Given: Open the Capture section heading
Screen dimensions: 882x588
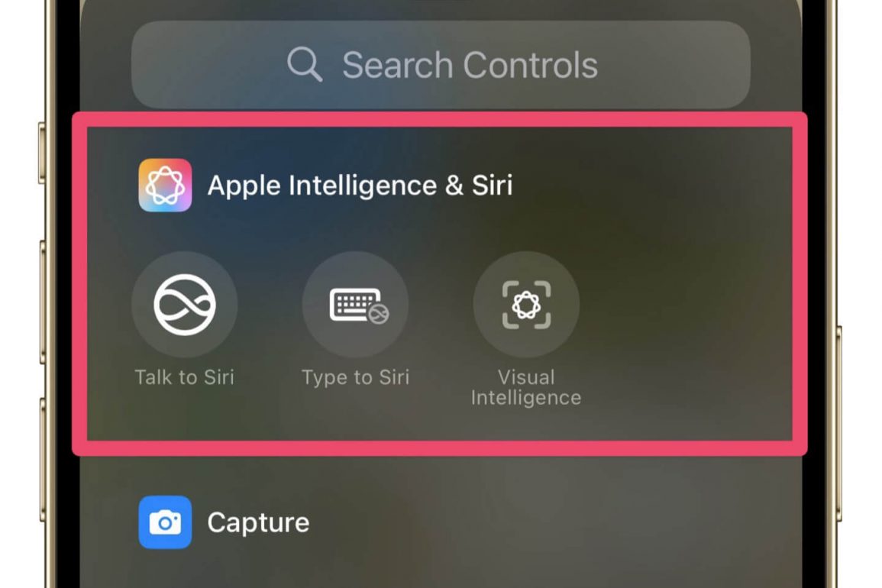Looking at the screenshot, I should (x=258, y=523).
